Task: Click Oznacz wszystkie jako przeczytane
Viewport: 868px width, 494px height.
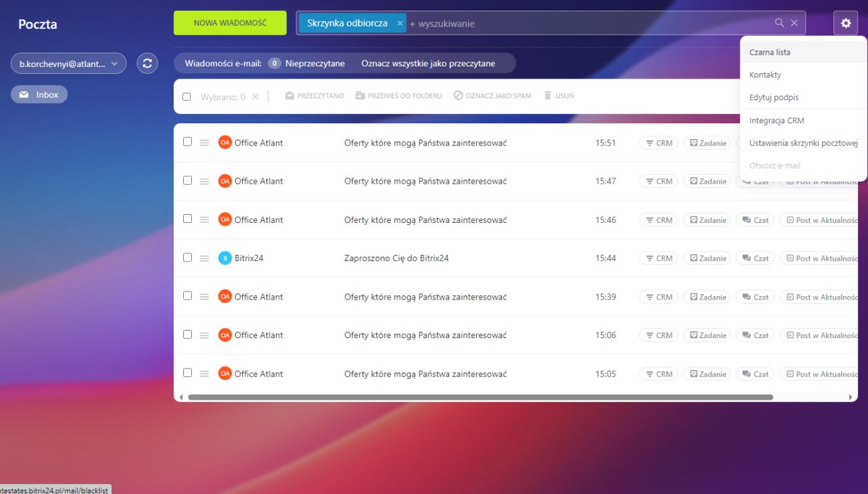Action: [x=428, y=64]
